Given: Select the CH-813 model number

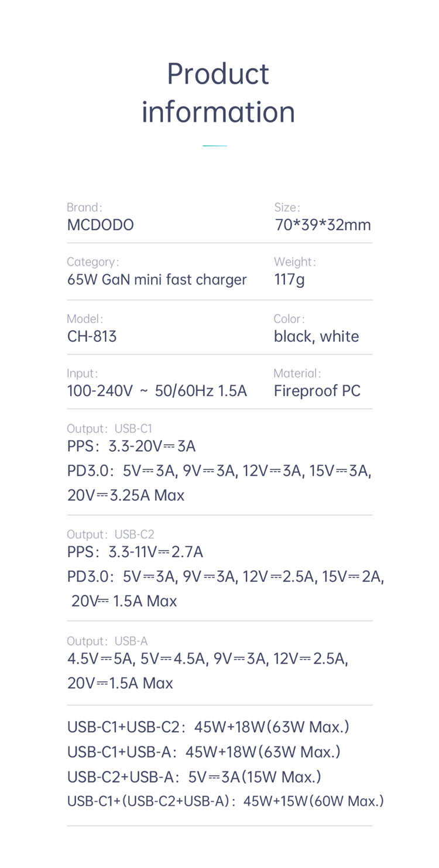Looking at the screenshot, I should [x=92, y=337].
